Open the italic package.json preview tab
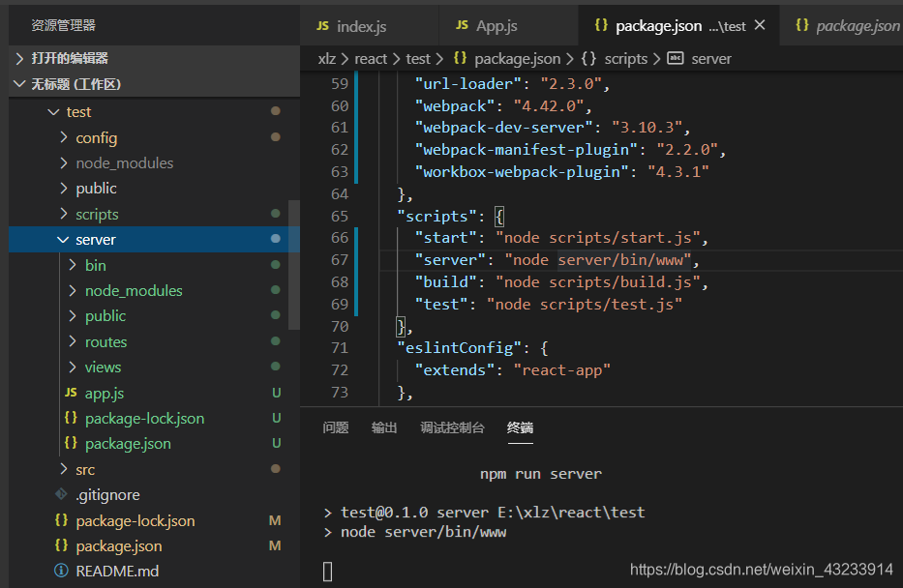 pos(842,26)
